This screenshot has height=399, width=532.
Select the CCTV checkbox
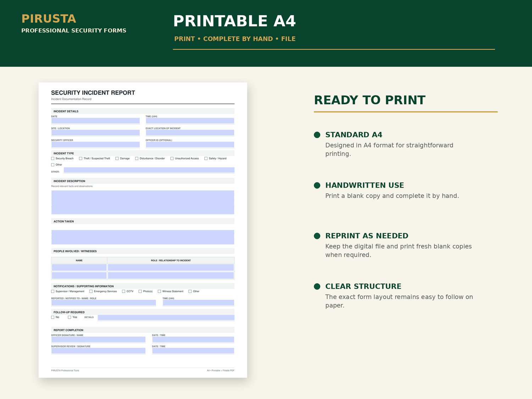124,292
